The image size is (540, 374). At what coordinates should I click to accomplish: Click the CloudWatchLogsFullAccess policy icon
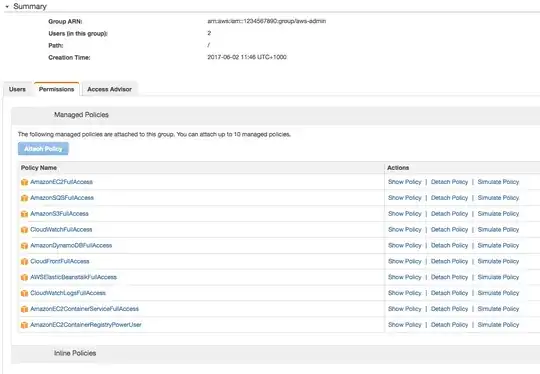(24, 293)
